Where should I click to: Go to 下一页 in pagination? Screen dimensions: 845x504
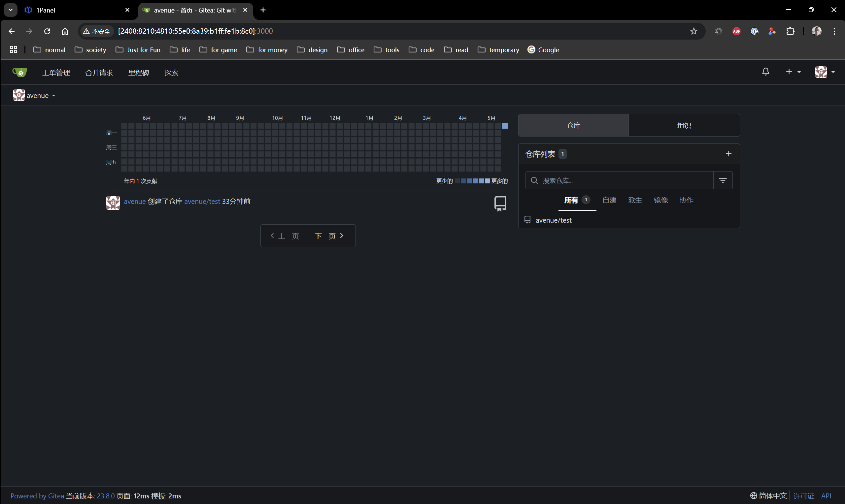tap(329, 236)
